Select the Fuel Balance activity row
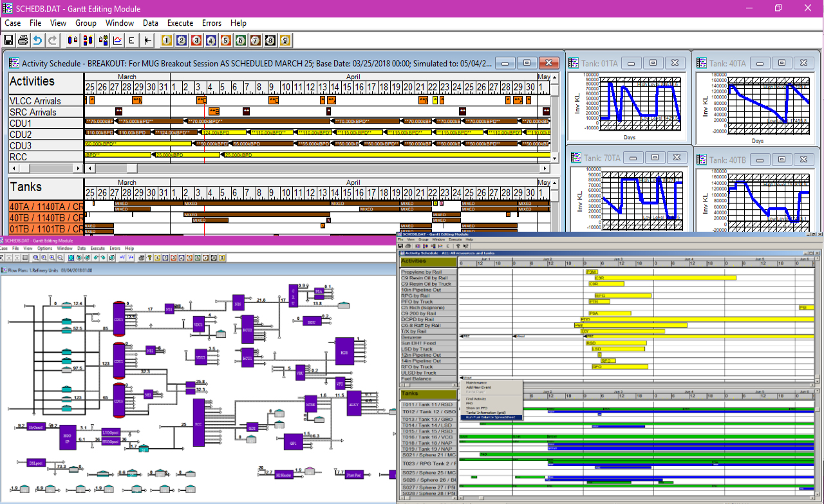Image resolution: width=824 pixels, height=504 pixels. pyautogui.click(x=429, y=378)
